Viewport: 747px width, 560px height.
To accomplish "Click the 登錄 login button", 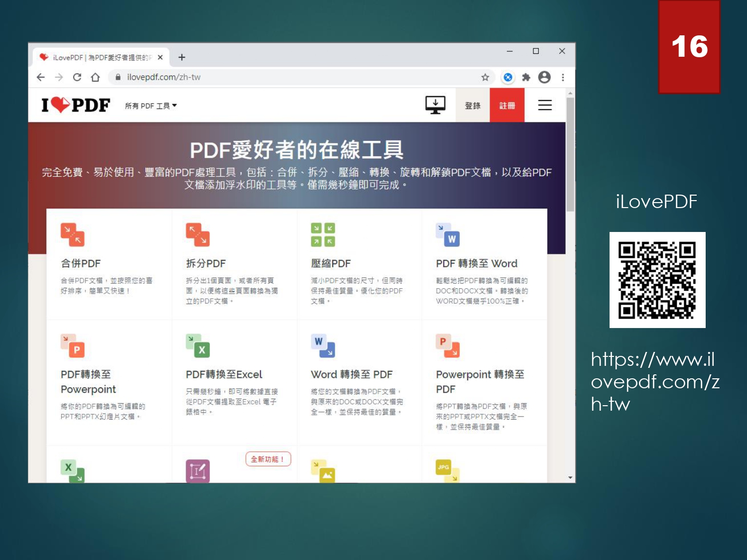I will pyautogui.click(x=473, y=106).
